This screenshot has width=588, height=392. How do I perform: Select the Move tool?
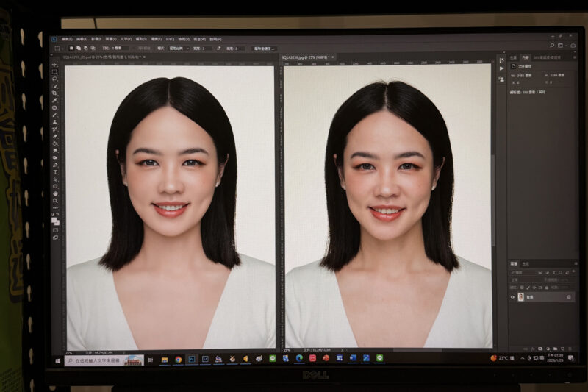(54, 65)
